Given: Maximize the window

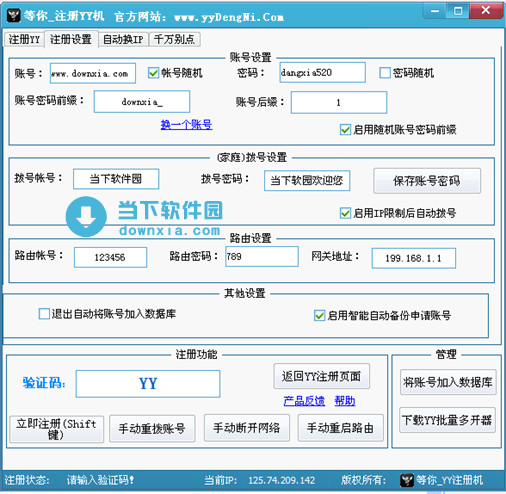Looking at the screenshot, I should [x=458, y=11].
